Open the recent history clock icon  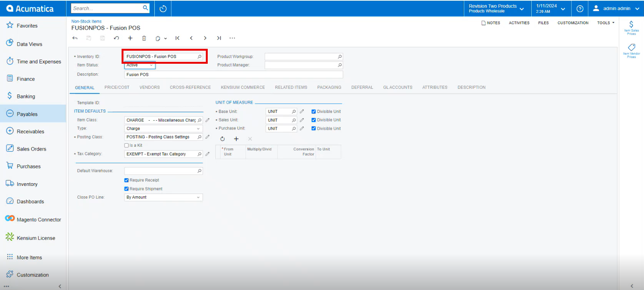coord(163,8)
